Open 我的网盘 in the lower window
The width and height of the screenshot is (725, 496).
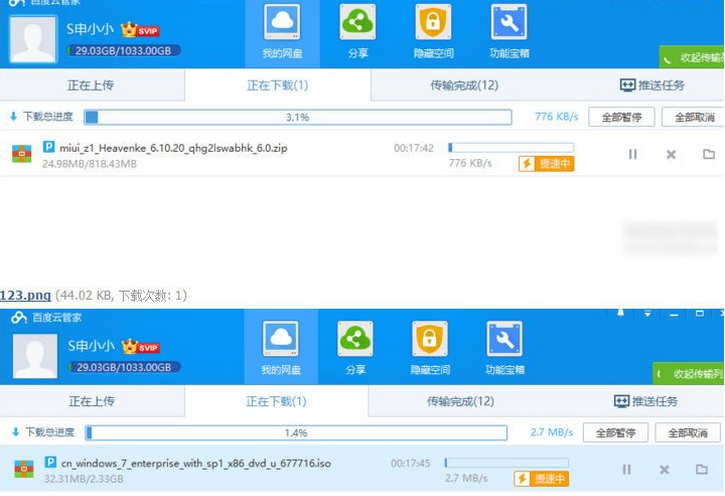(281, 348)
